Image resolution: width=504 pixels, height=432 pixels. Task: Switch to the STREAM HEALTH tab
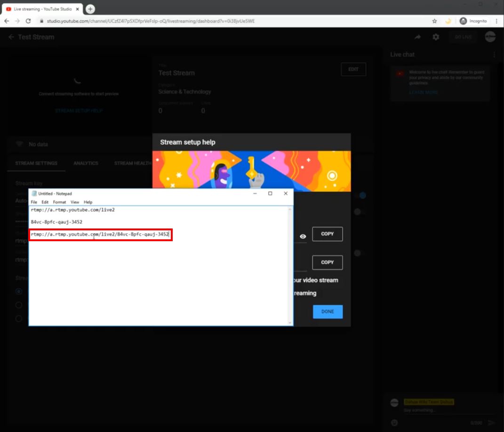[x=133, y=163]
